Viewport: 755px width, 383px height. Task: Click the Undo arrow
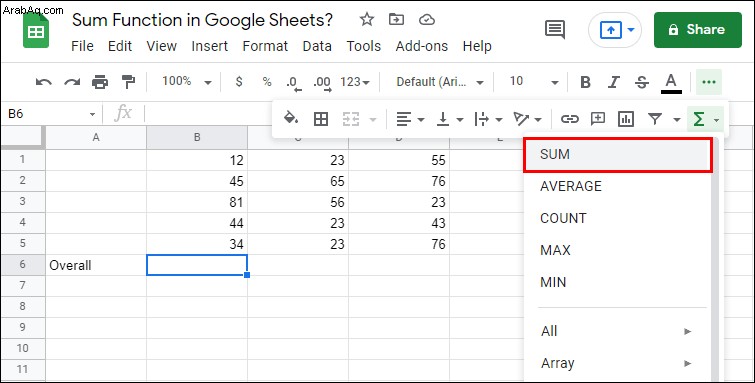point(44,82)
